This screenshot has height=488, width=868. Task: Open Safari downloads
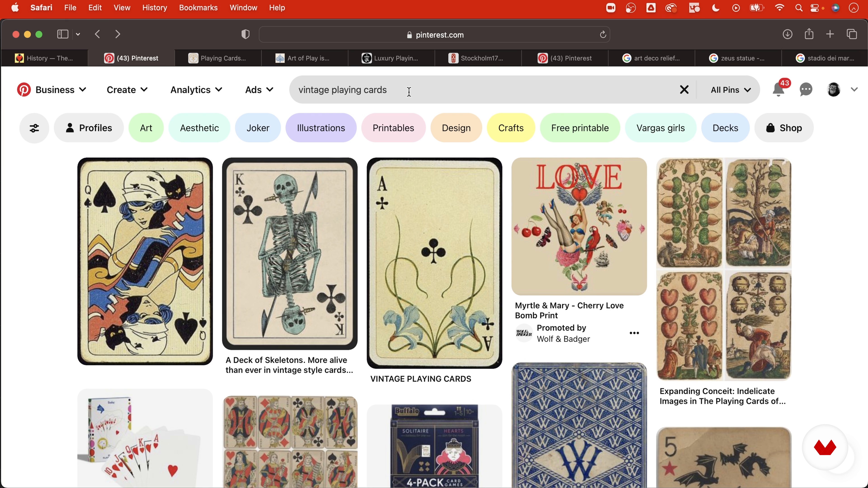click(x=787, y=34)
